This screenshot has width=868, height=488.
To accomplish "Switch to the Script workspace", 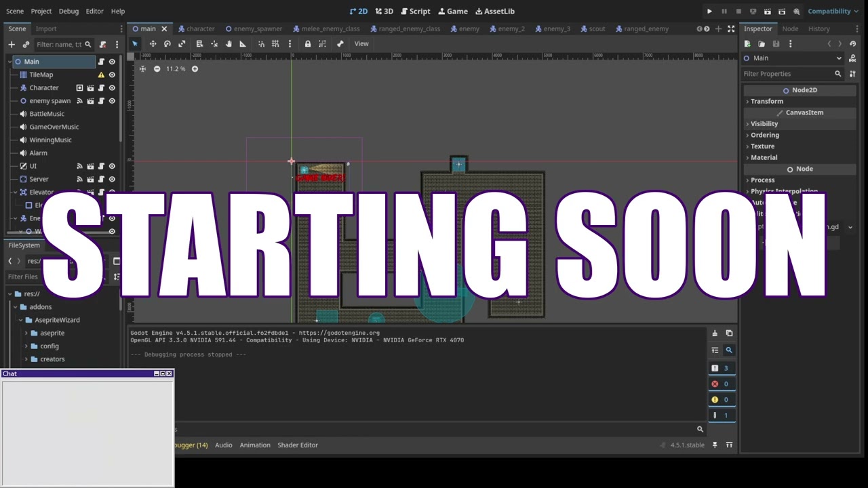I will point(415,11).
